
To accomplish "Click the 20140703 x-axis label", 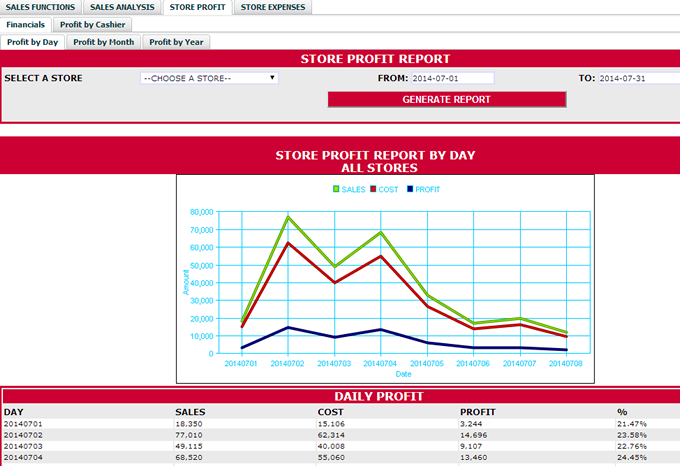I will 334,364.
